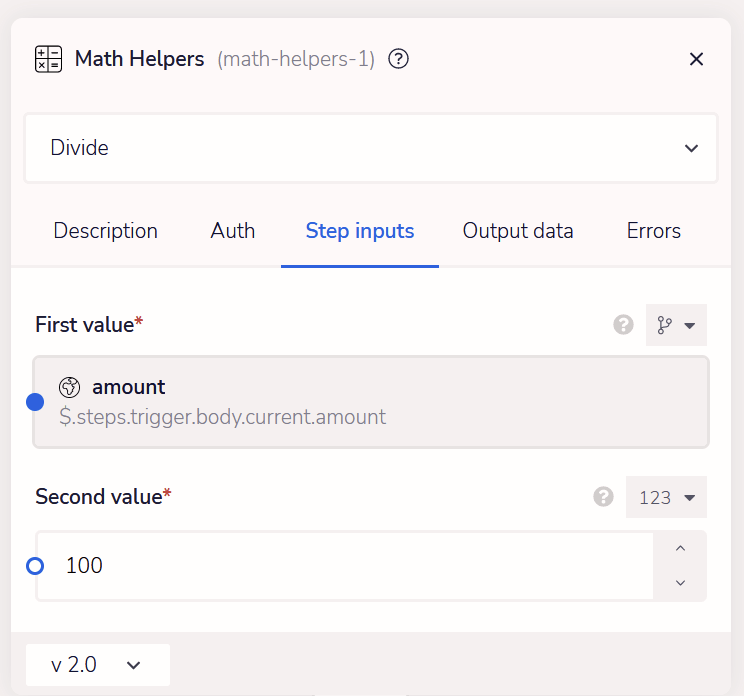Image resolution: width=744 pixels, height=696 pixels.
Task: Open the Output data tab
Action: (518, 231)
